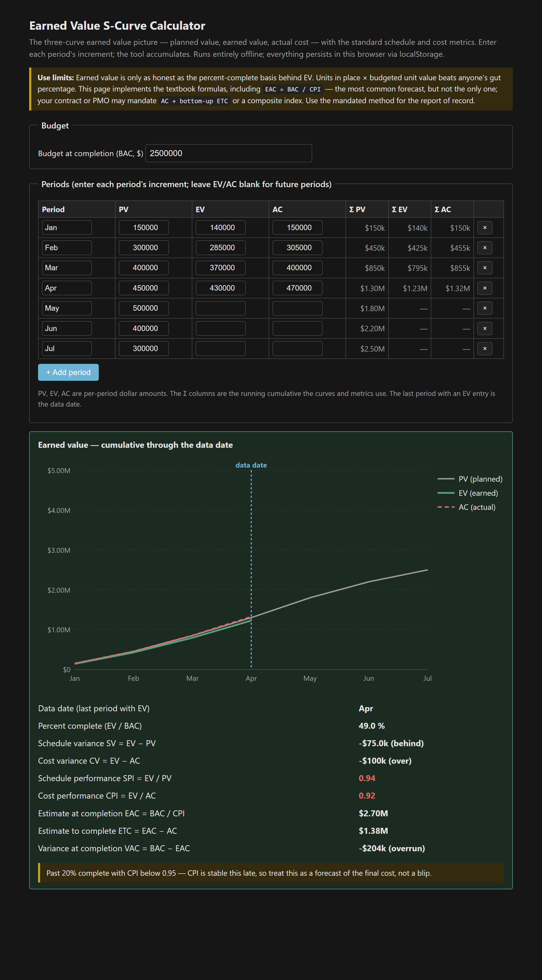Edit the Jun period name field
Image resolution: width=542 pixels, height=980 pixels.
tap(67, 328)
